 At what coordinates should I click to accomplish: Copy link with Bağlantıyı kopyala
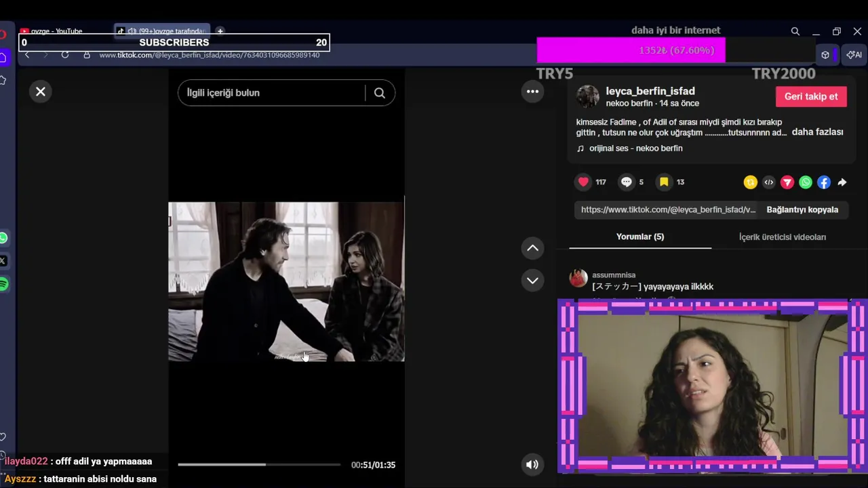click(802, 209)
